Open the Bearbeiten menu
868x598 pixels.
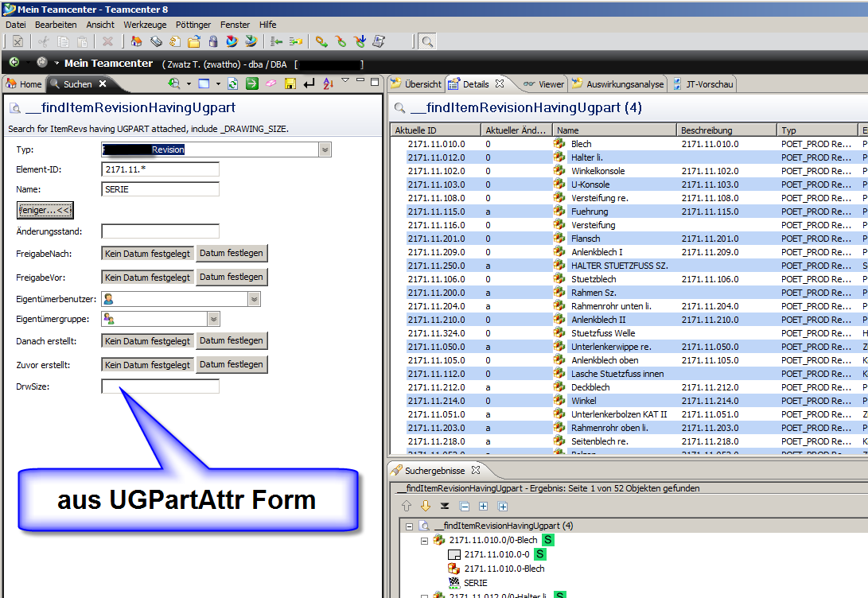(x=56, y=25)
